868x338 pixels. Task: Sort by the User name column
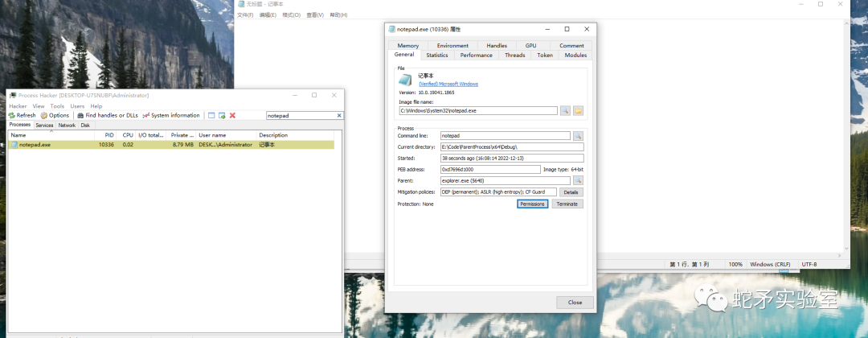pos(227,135)
